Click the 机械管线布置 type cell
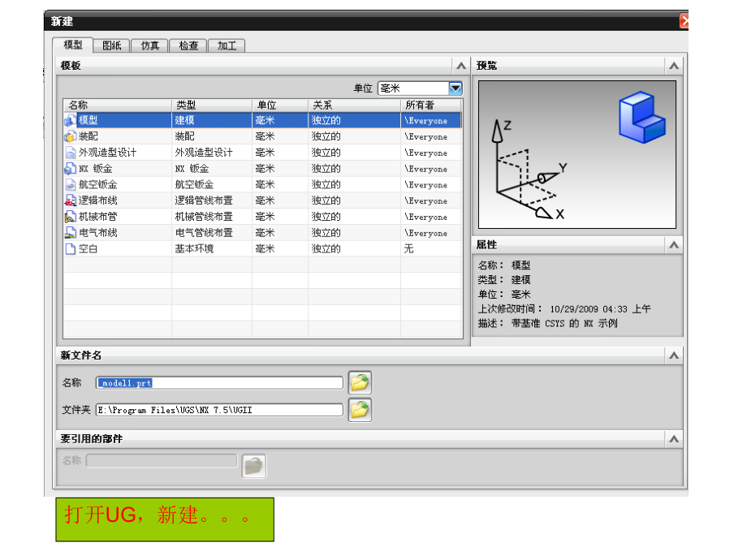 click(204, 217)
